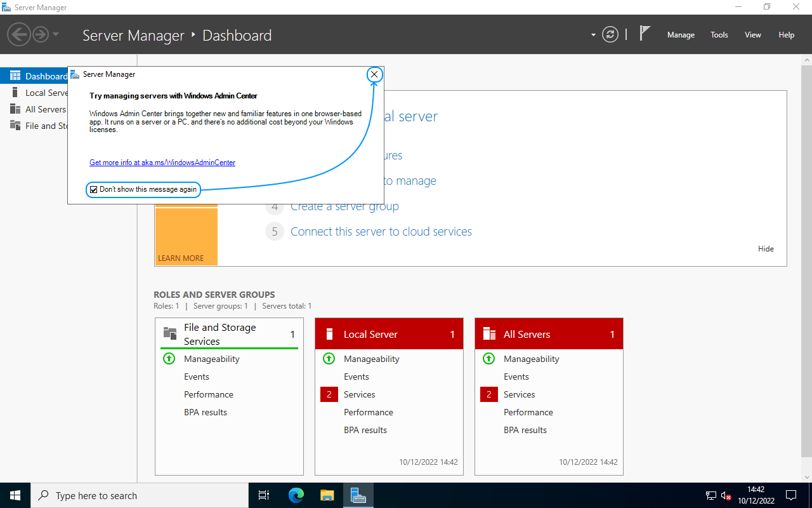Click red 2 badge in Local Server tile
The image size is (812, 508).
pos(329,394)
